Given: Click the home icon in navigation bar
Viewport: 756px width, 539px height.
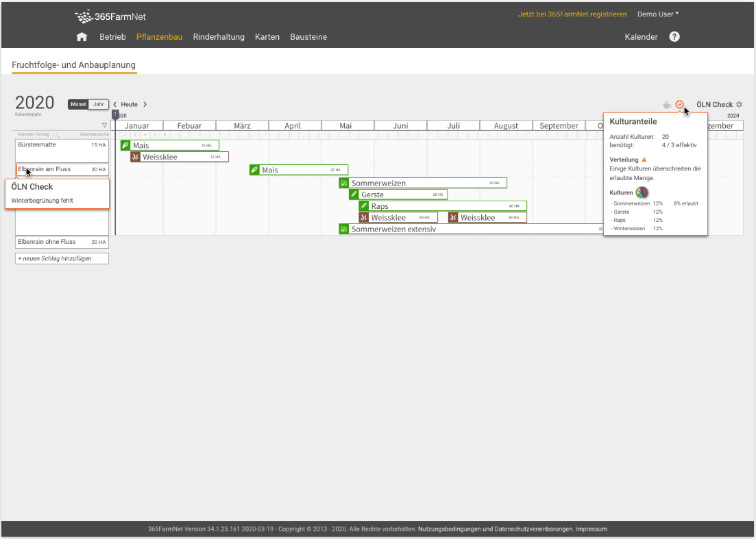Looking at the screenshot, I should pyautogui.click(x=82, y=37).
